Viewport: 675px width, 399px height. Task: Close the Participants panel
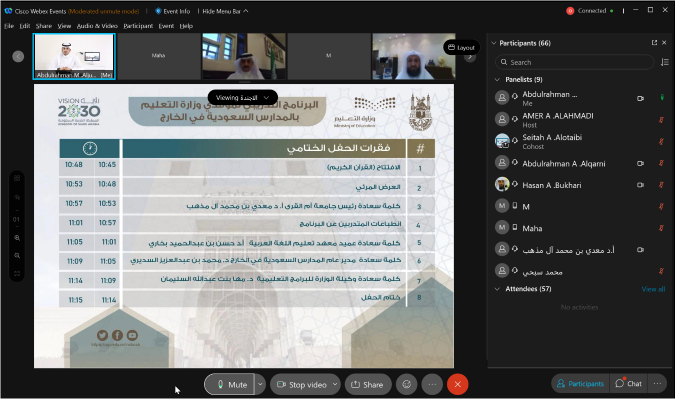click(x=664, y=43)
